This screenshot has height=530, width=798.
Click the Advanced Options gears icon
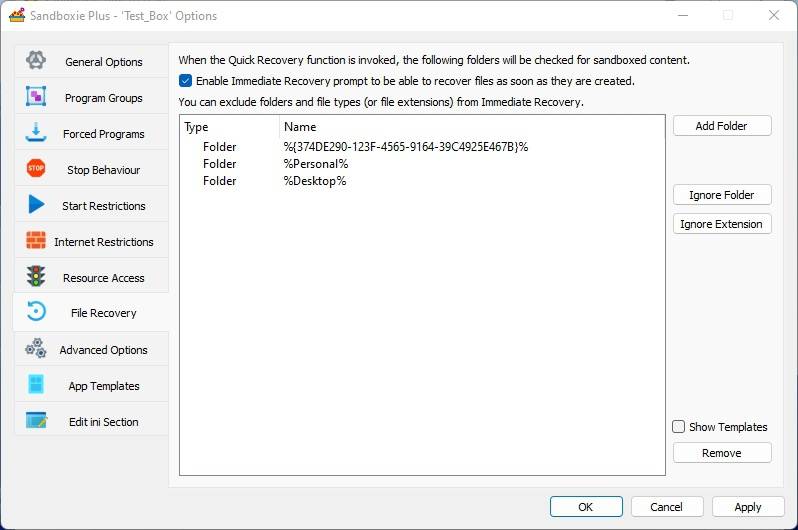pyautogui.click(x=36, y=349)
